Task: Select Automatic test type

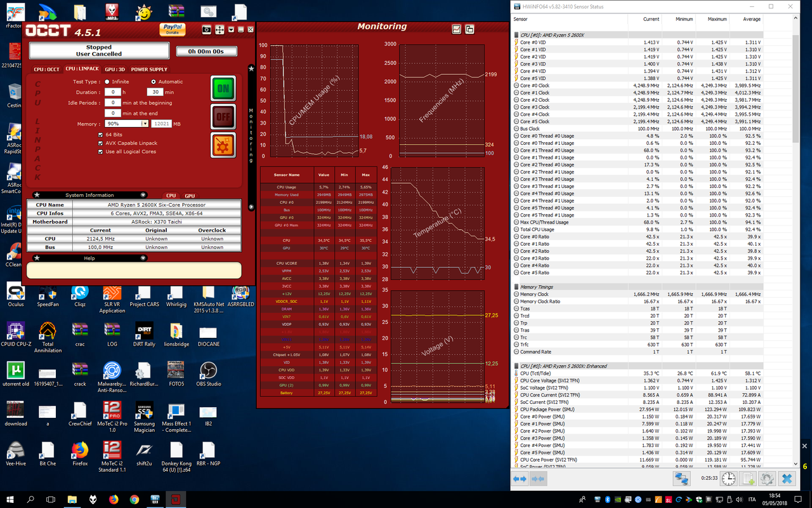Action: (154, 81)
